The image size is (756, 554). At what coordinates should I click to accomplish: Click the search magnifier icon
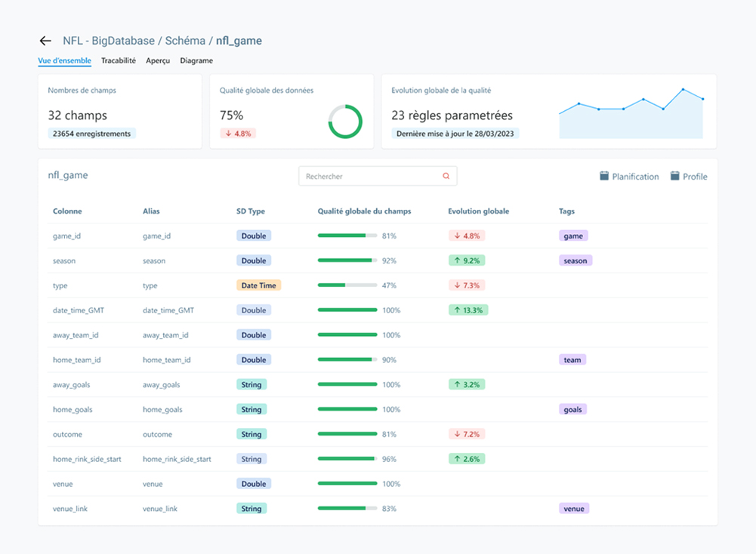tap(446, 177)
